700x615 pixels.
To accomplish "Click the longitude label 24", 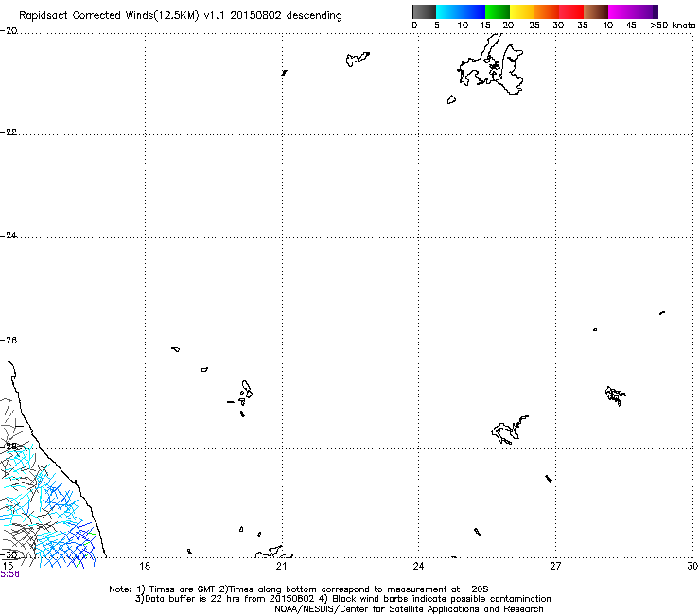I will [x=418, y=566].
